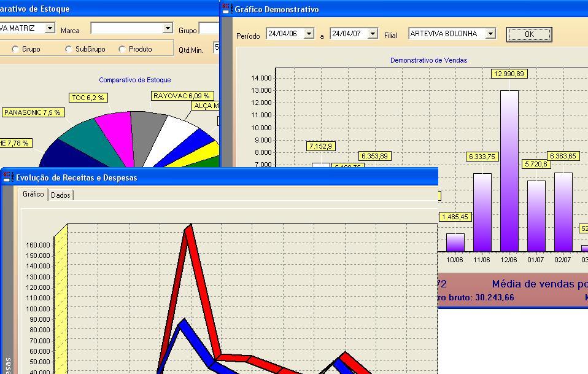Expand the start date 24/04/06 dropdown
Viewport: 588px width, 374px height.
309,34
